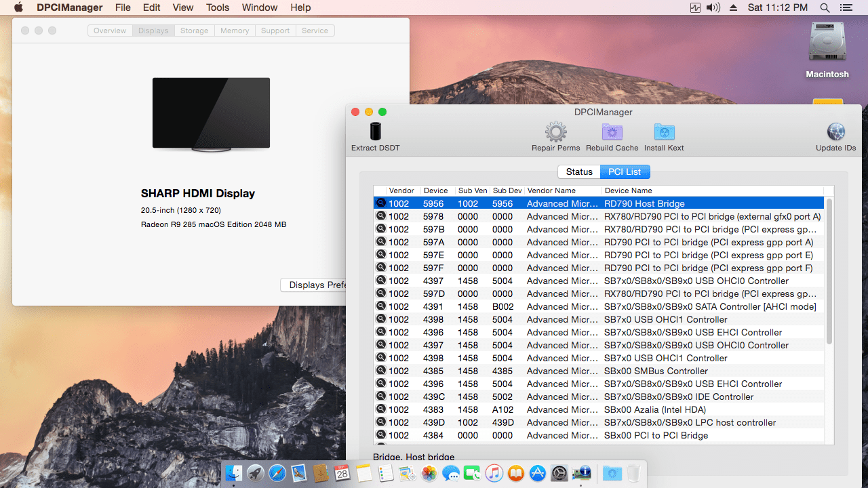Open Maps from the dock
Image resolution: width=868 pixels, height=488 pixels.
[408, 473]
